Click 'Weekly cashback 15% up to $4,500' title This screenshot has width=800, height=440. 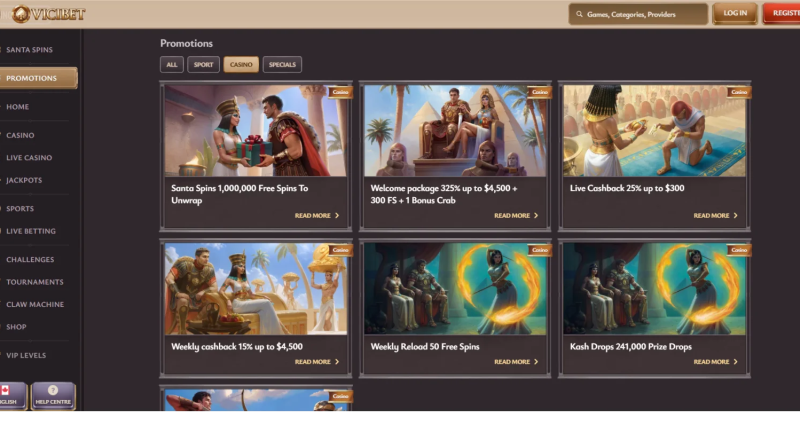(x=237, y=346)
